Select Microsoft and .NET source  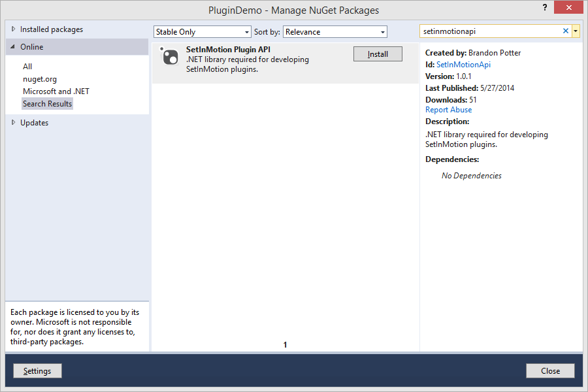coord(56,91)
